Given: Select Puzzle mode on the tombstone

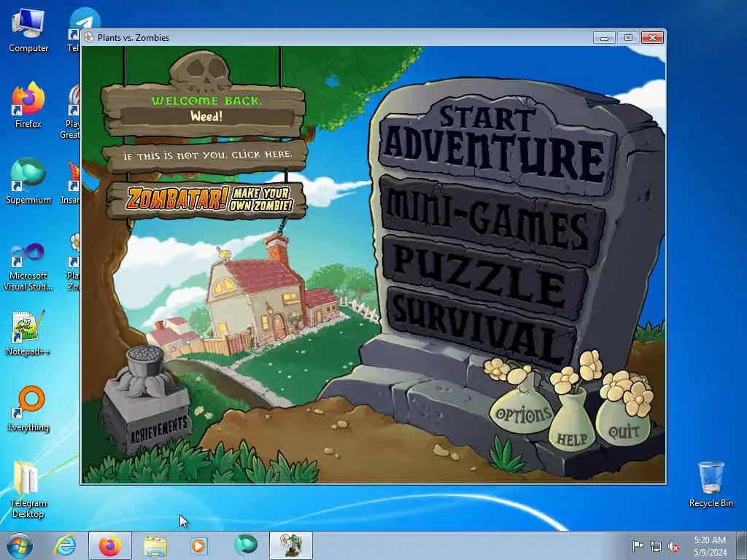Looking at the screenshot, I should pyautogui.click(x=486, y=276).
